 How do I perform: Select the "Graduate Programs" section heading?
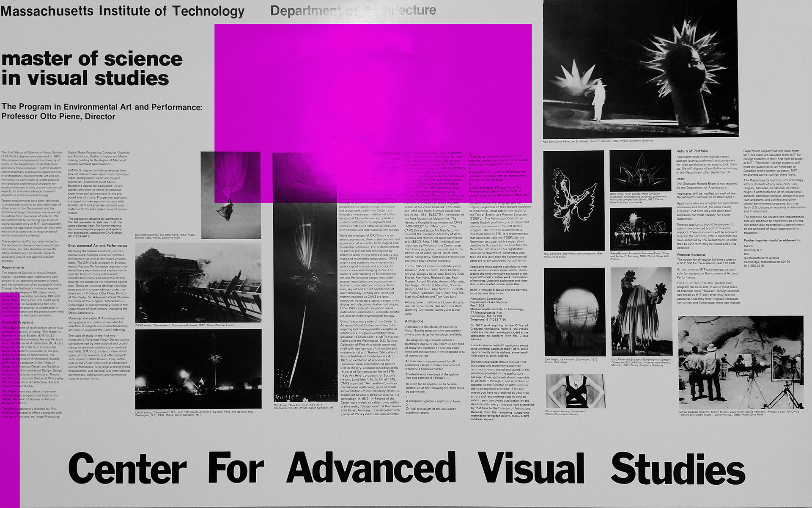(17, 323)
